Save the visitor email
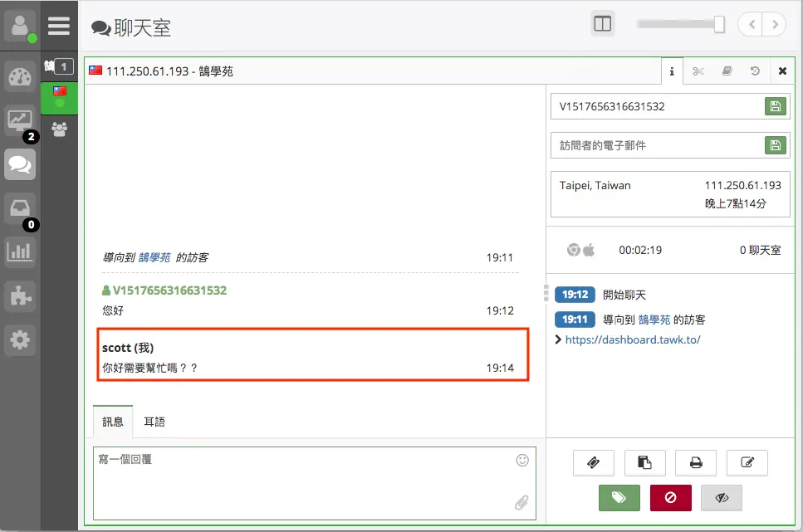The image size is (803, 532). [776, 145]
